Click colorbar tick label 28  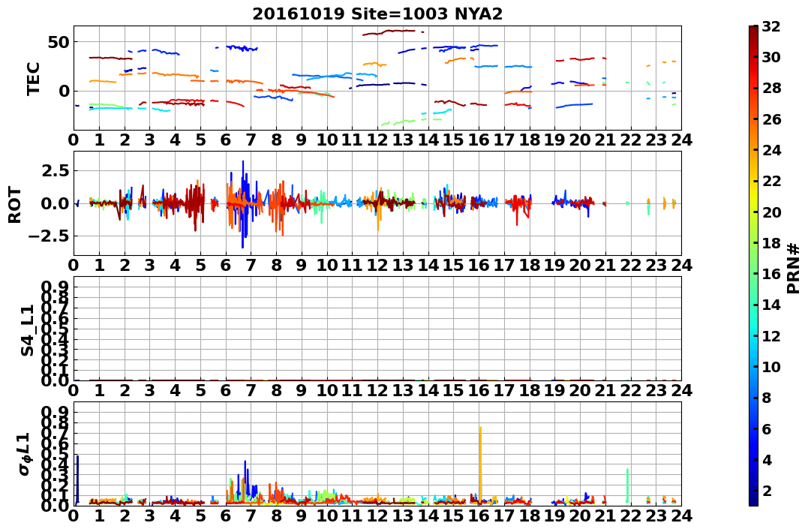771,88
